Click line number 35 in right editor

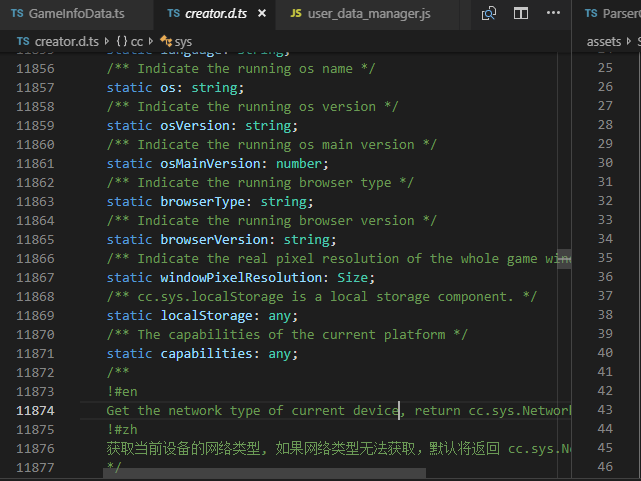click(604, 258)
